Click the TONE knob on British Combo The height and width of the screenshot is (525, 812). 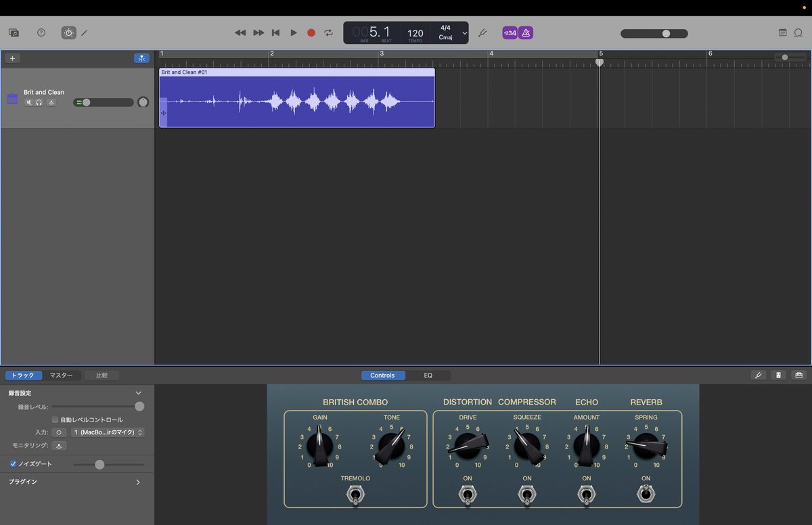click(392, 447)
